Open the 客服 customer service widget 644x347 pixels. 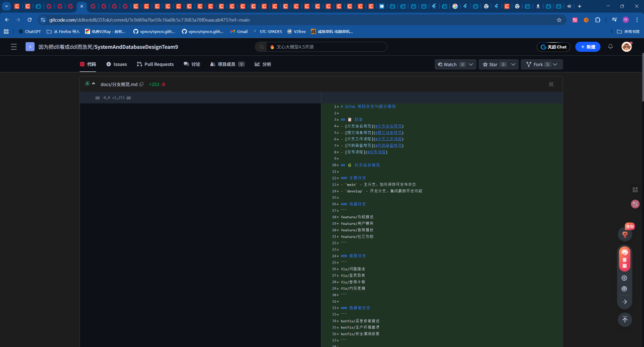pos(625,259)
